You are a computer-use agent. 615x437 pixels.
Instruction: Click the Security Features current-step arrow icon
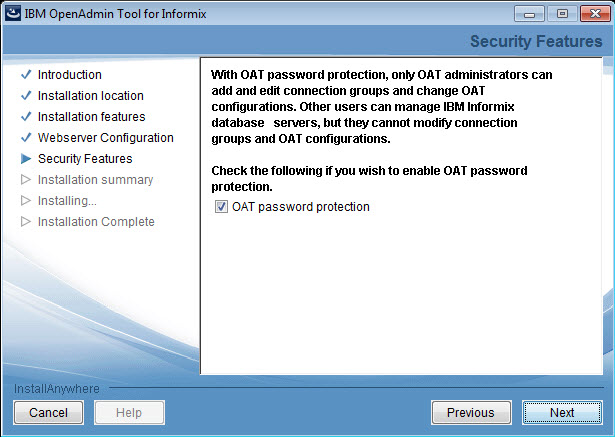pyautogui.click(x=25, y=159)
